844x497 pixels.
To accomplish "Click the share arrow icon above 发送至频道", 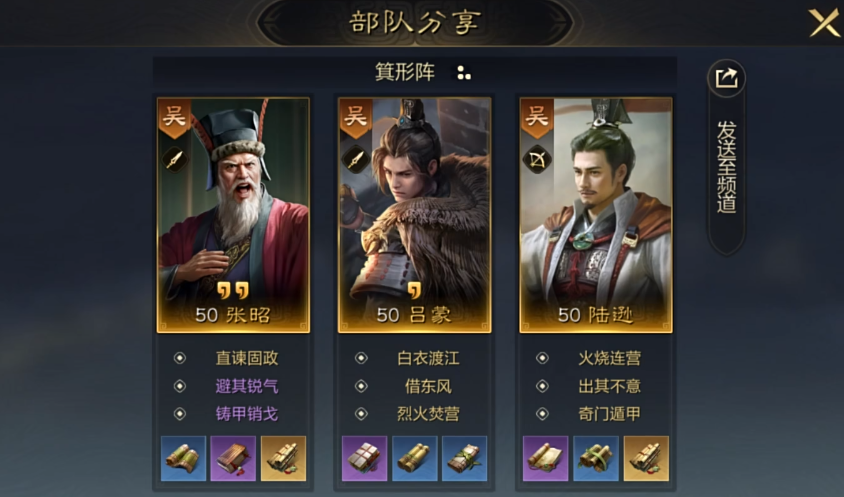I will pyautogui.click(x=726, y=79).
